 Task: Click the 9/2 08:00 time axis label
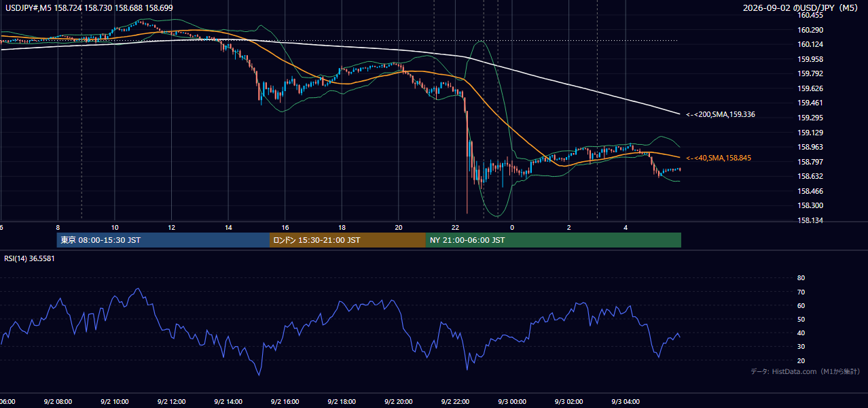click(58, 401)
